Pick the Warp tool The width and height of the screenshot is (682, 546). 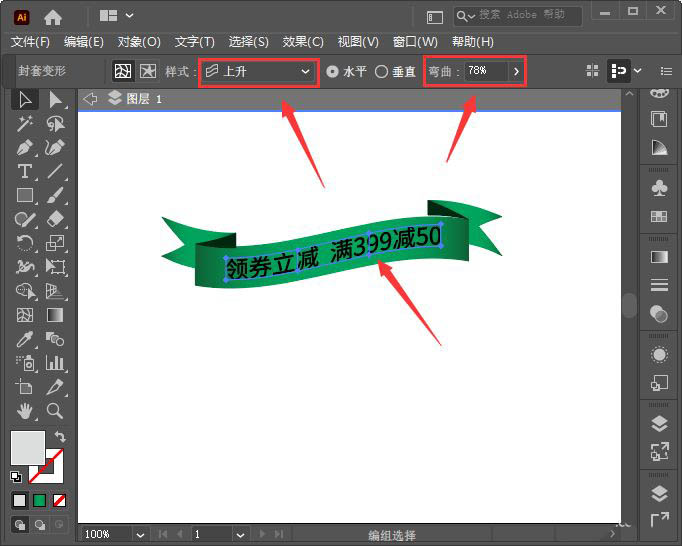(25, 266)
